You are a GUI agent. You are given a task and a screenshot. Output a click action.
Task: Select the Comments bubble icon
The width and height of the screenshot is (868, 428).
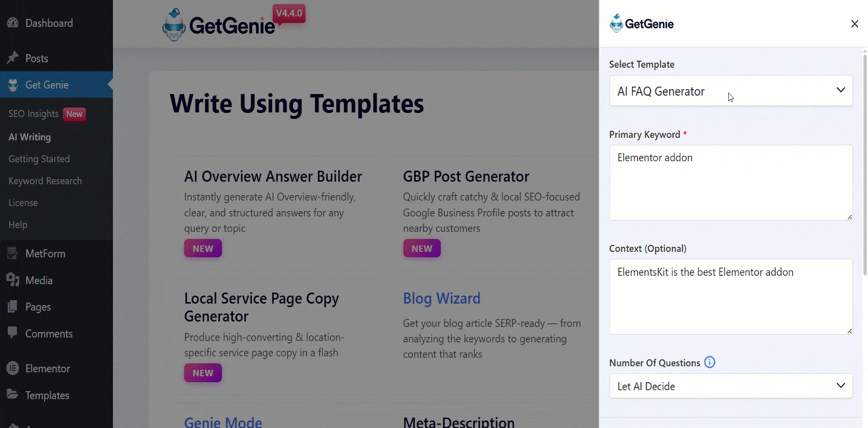point(12,333)
